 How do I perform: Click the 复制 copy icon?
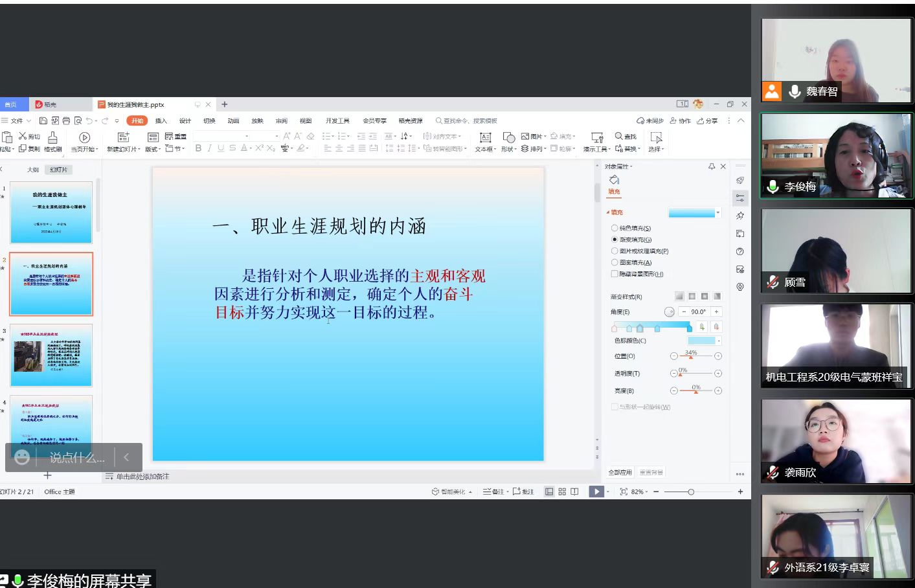pos(23,148)
